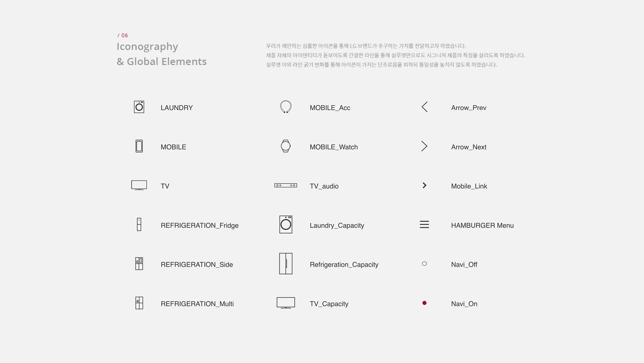The height and width of the screenshot is (363, 644).
Task: Click the MOBILE label text
Action: [x=173, y=147]
